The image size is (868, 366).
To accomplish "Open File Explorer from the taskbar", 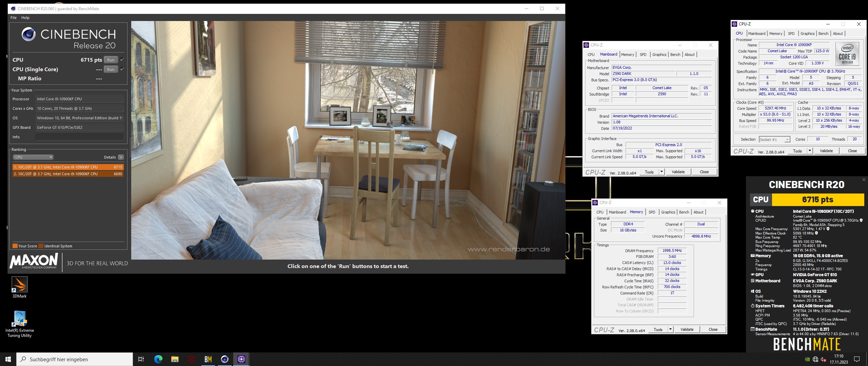I will click(175, 359).
